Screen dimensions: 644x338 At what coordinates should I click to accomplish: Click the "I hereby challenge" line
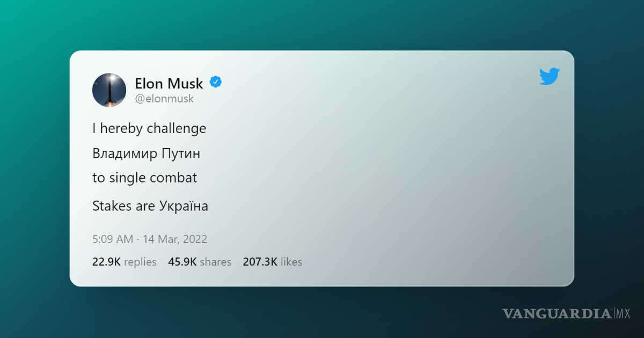tap(149, 129)
